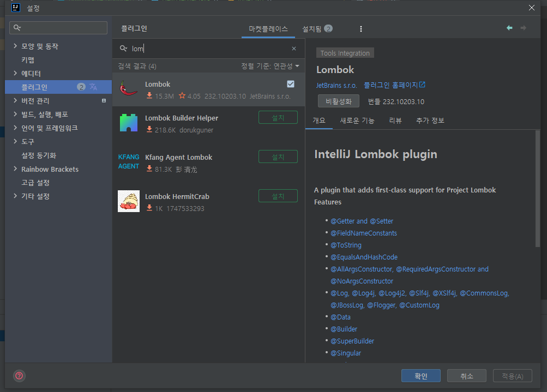Install Lombok Builder Helper with 설치 button
This screenshot has height=392, width=547.
tap(278, 118)
